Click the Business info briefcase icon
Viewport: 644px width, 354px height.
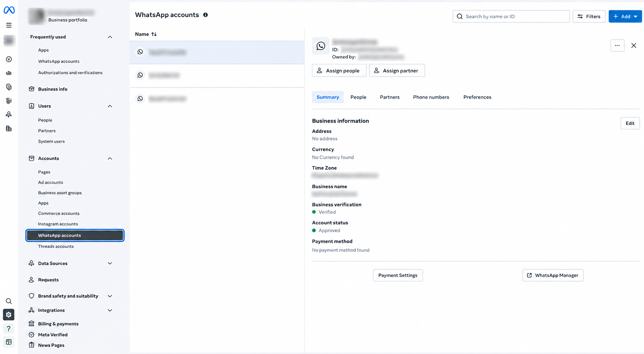coord(32,89)
